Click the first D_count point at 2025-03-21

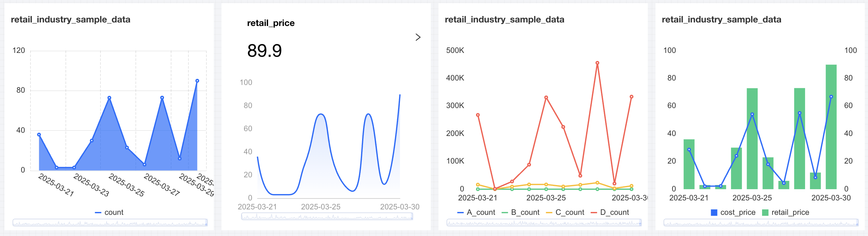(478, 115)
